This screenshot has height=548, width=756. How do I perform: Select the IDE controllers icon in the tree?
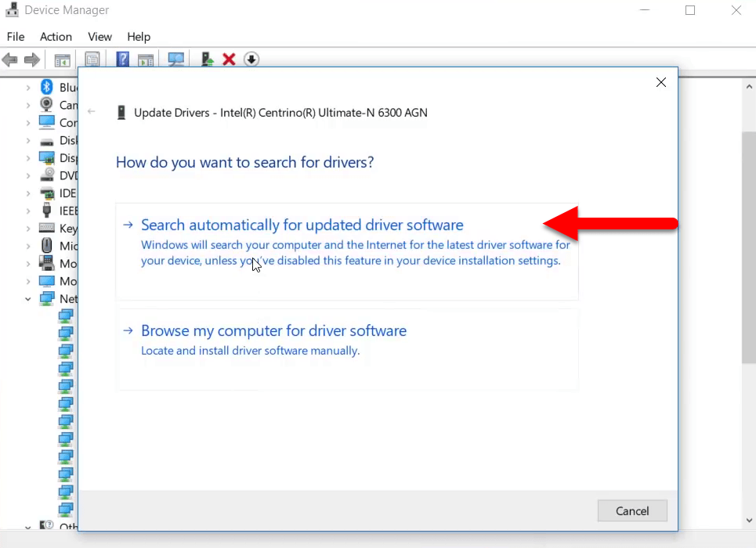click(47, 193)
